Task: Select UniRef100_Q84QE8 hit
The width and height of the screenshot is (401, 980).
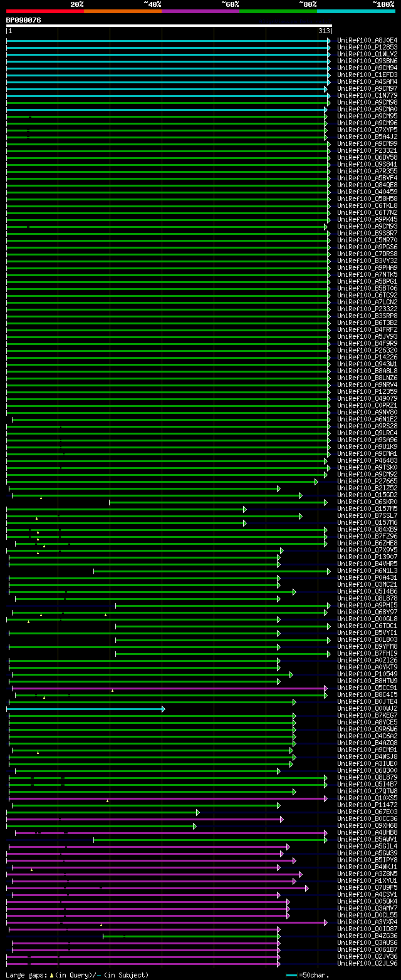Action: [367, 185]
